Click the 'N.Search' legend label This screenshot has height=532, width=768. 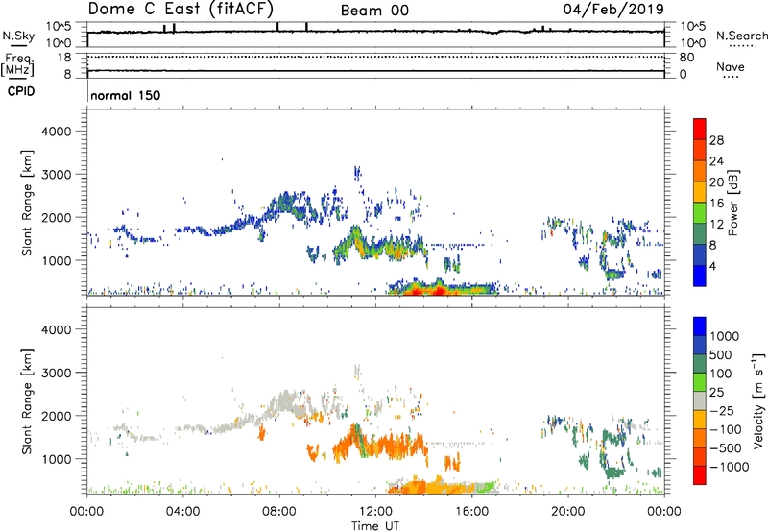(741, 36)
